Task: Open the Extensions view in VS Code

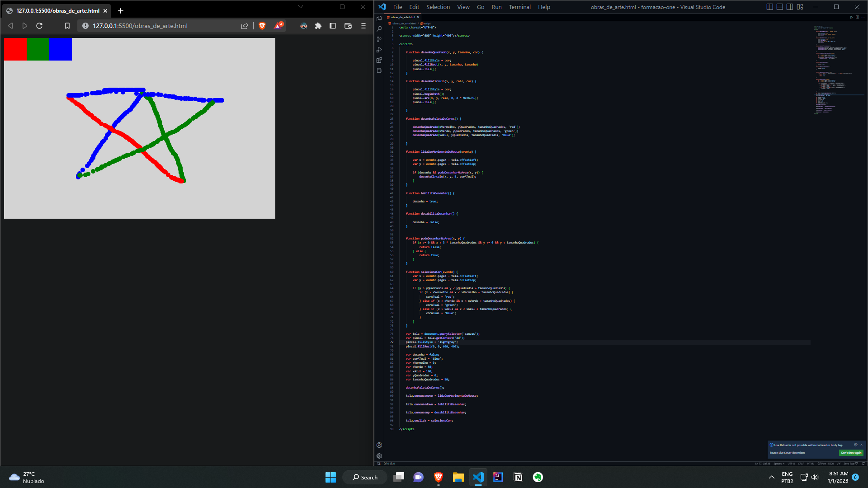Action: pyautogui.click(x=379, y=60)
